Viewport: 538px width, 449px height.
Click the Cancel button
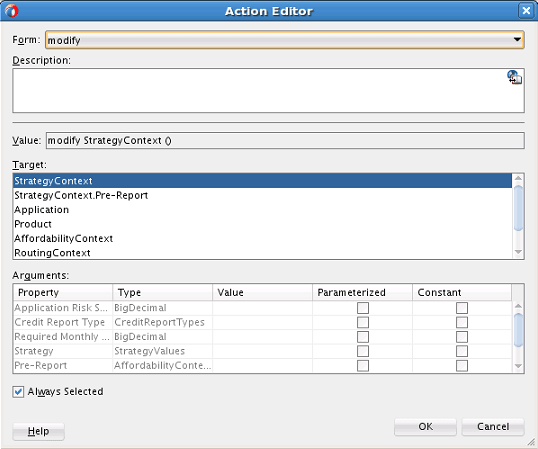click(493, 427)
